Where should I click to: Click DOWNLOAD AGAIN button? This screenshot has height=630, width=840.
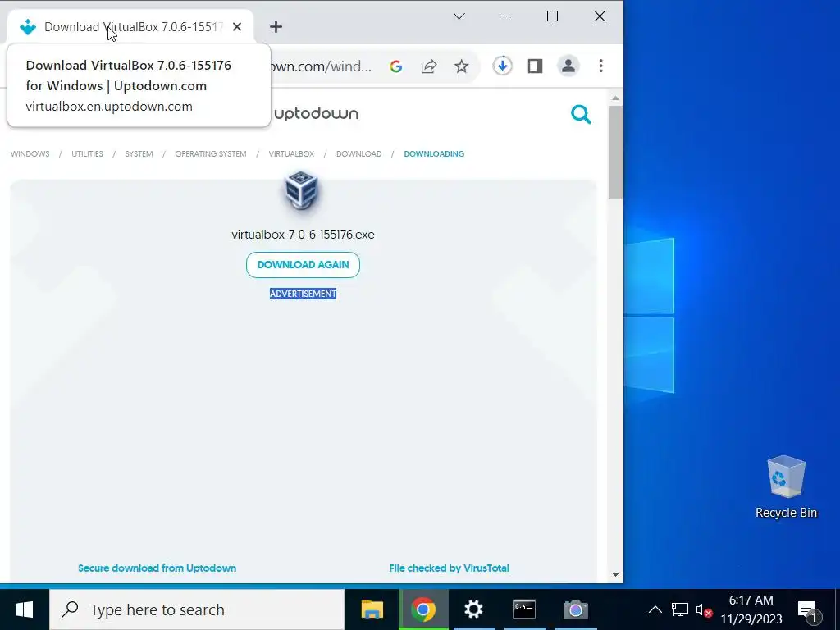click(303, 265)
